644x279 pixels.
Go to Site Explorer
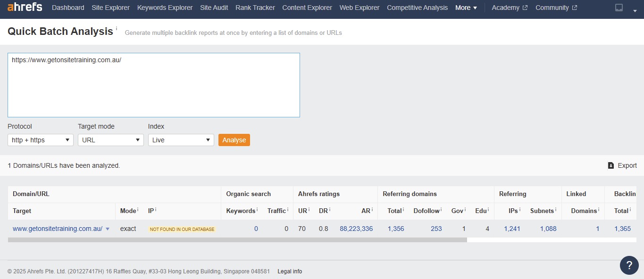110,8
